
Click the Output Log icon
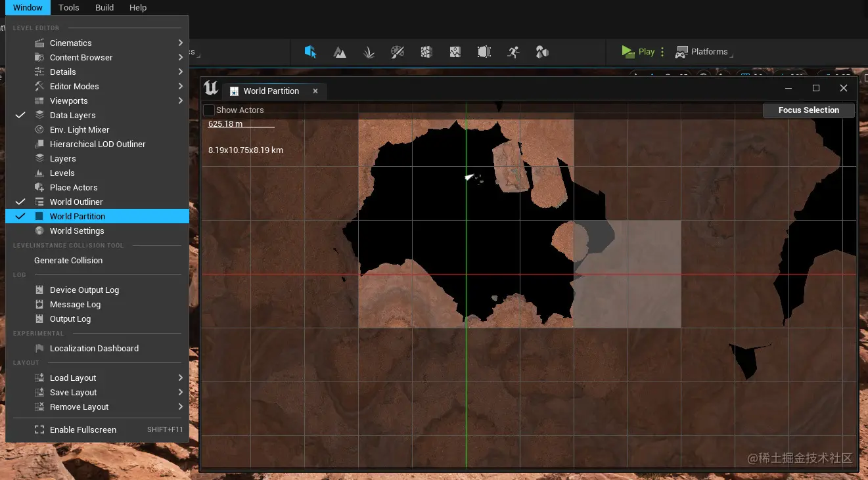click(39, 318)
